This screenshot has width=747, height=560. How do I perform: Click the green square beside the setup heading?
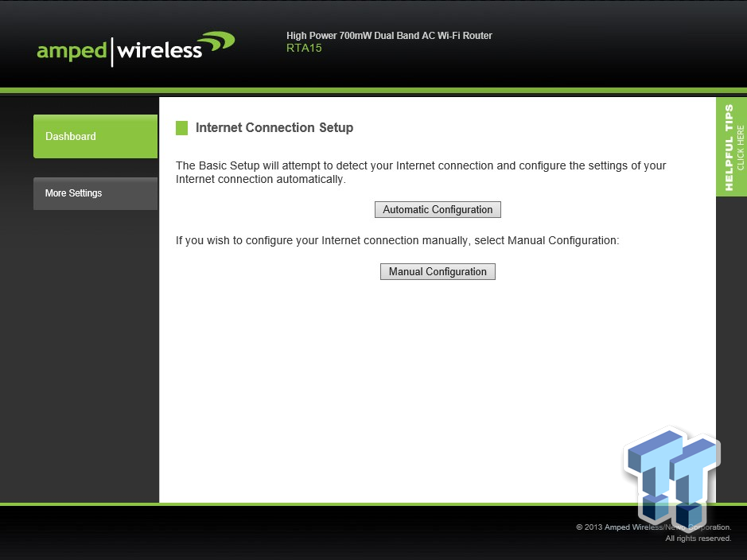[x=182, y=127]
